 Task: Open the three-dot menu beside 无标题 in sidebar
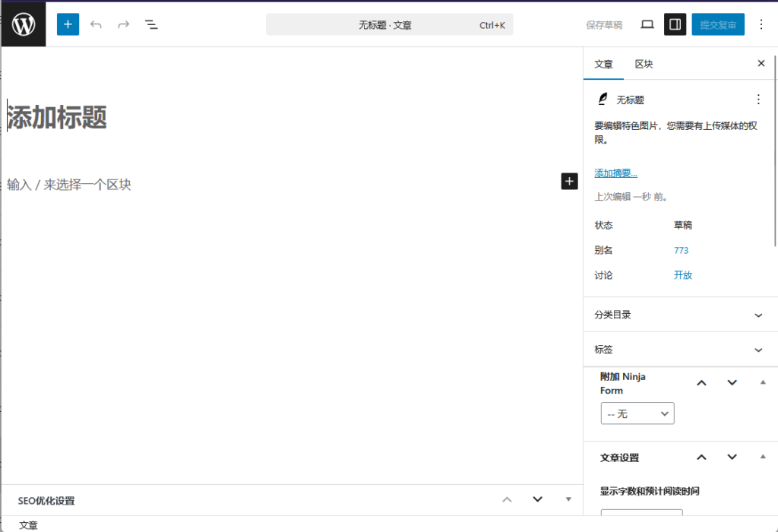757,99
